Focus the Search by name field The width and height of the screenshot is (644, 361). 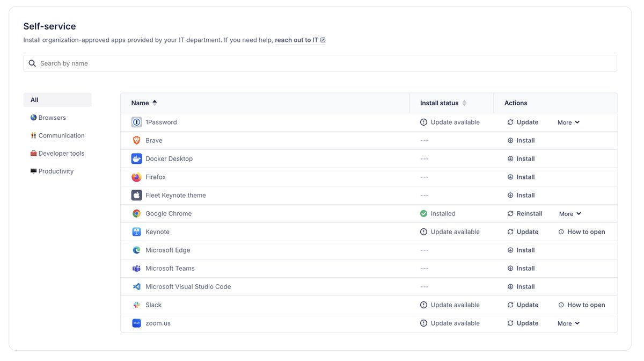(320, 63)
